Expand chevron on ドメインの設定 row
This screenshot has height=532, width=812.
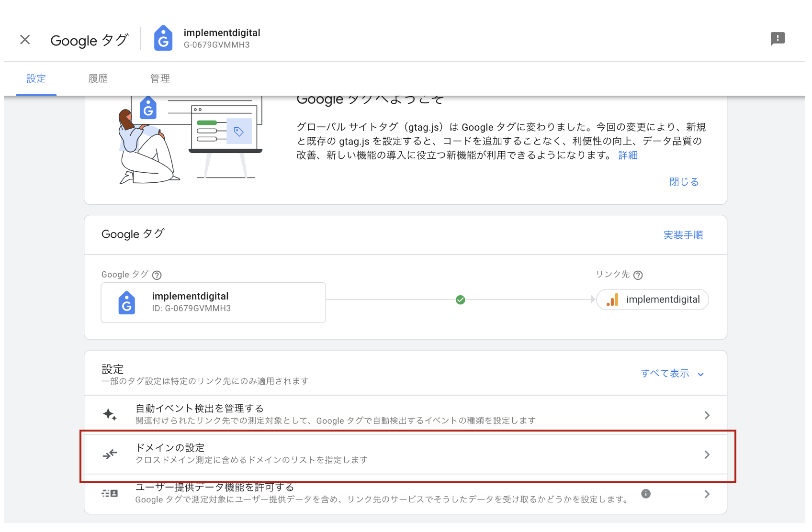tap(707, 454)
